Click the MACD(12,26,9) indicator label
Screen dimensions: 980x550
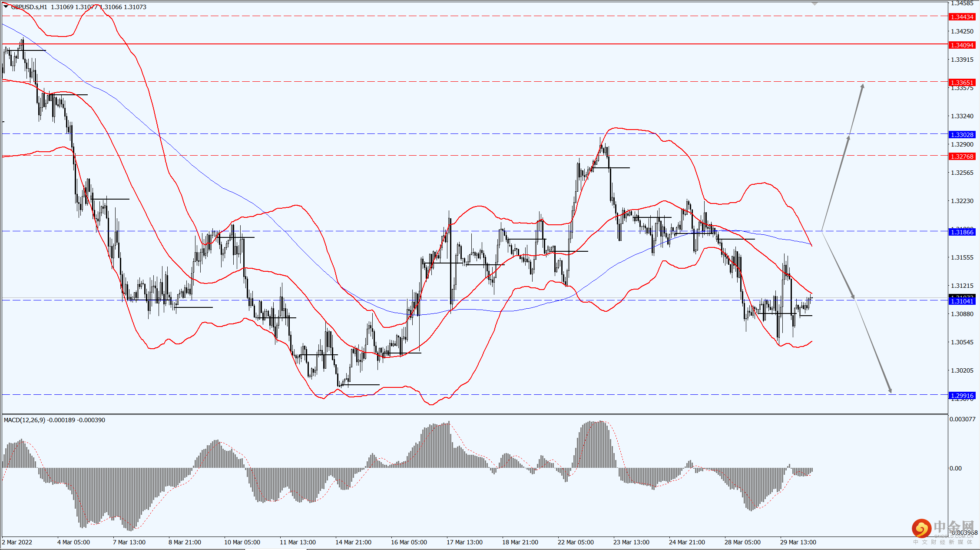[x=24, y=420]
